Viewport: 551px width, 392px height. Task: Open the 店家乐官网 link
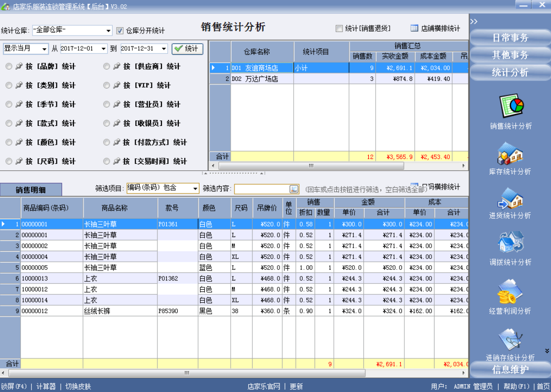click(264, 387)
